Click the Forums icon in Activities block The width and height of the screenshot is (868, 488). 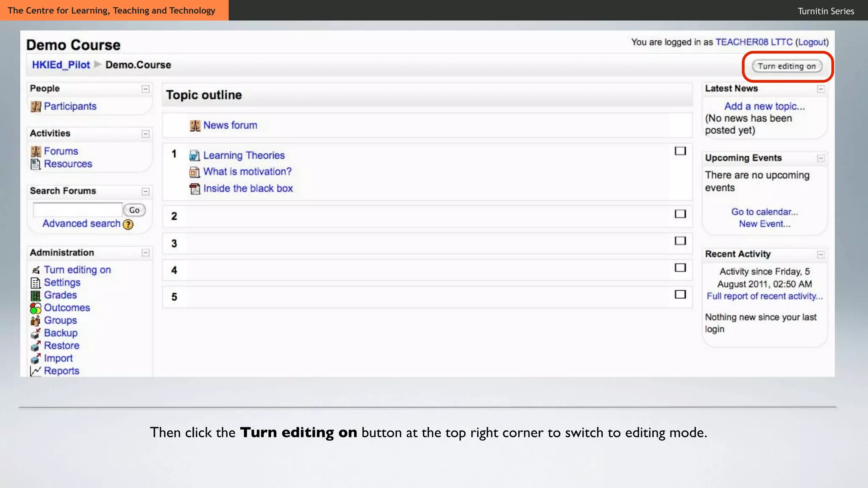point(36,151)
